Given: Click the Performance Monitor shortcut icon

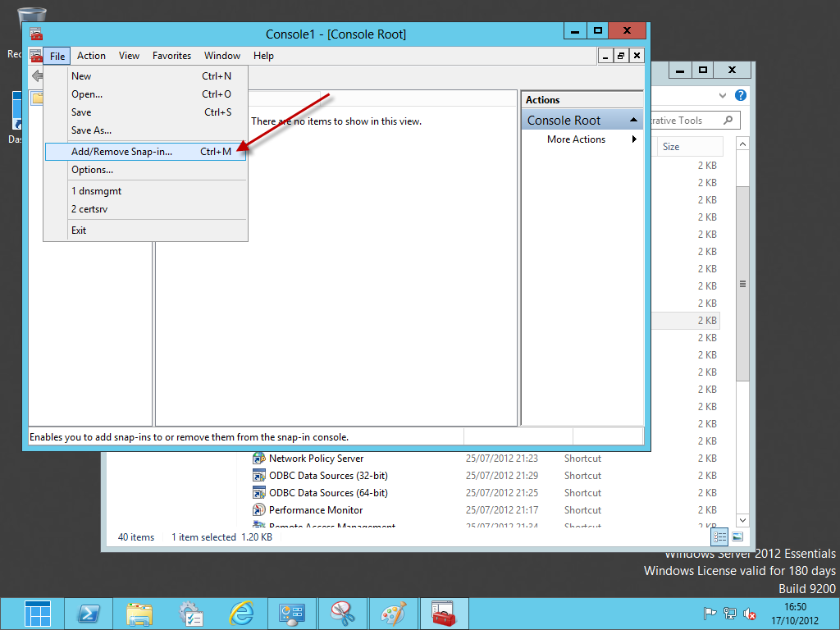Looking at the screenshot, I should [x=259, y=510].
